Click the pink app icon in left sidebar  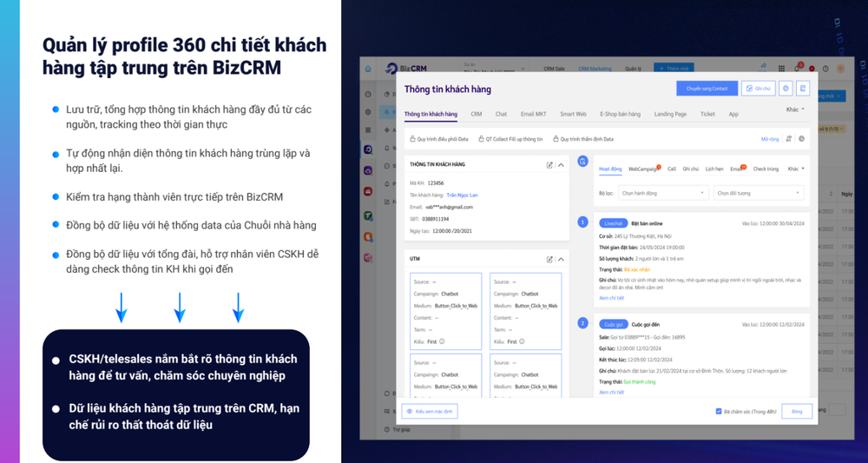368,257
